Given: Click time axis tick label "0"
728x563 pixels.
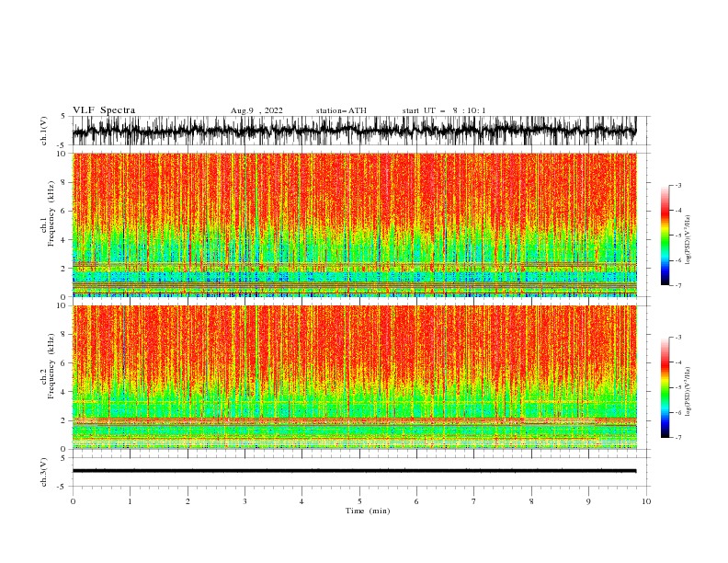Looking at the screenshot, I should point(73,501).
